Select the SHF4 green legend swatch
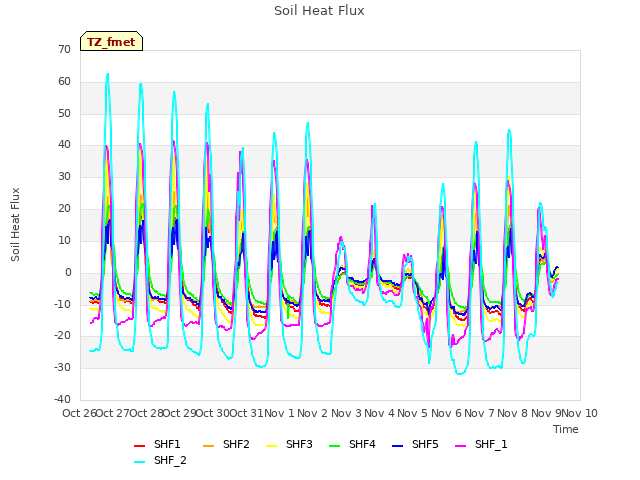Screen dimensions: 640x480 pyautogui.click(x=334, y=446)
